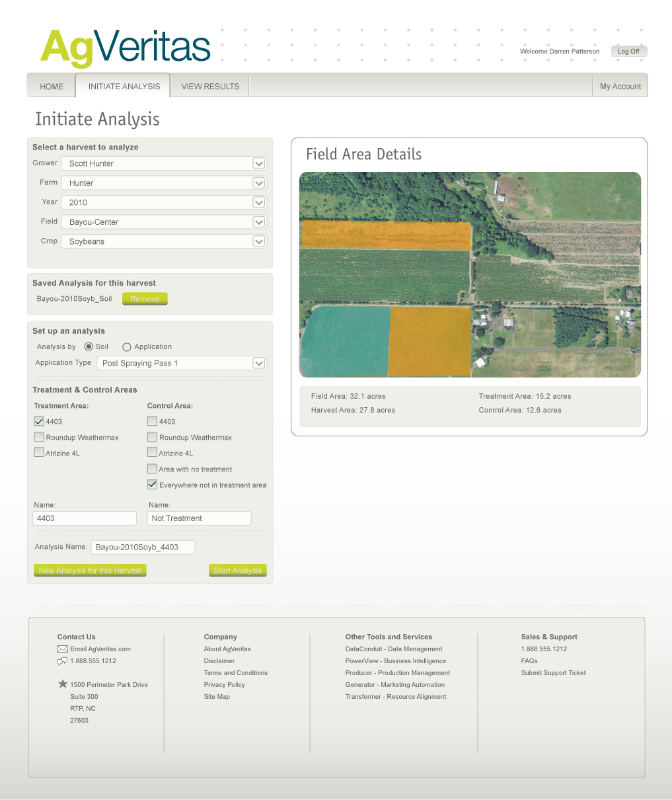Viewport: 672px width, 800px height.
Task: Open the Grower dropdown showing Scott Hunter
Action: click(x=164, y=163)
